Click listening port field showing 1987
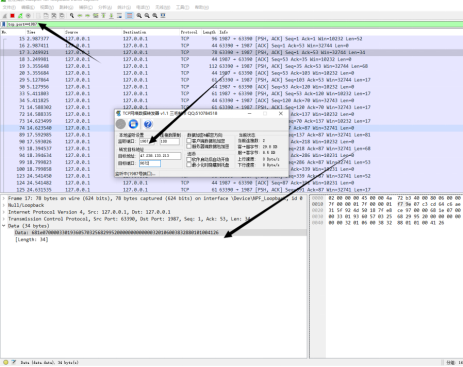 tap(147, 141)
